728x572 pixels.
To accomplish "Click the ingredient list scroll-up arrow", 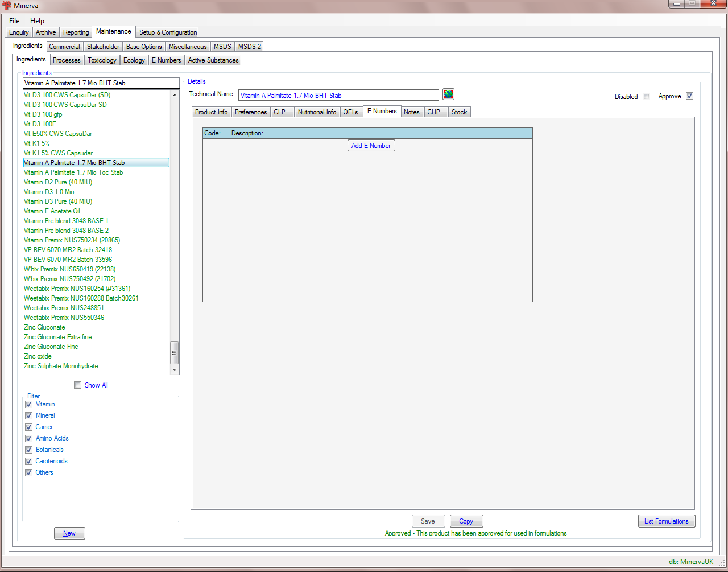I will point(175,95).
